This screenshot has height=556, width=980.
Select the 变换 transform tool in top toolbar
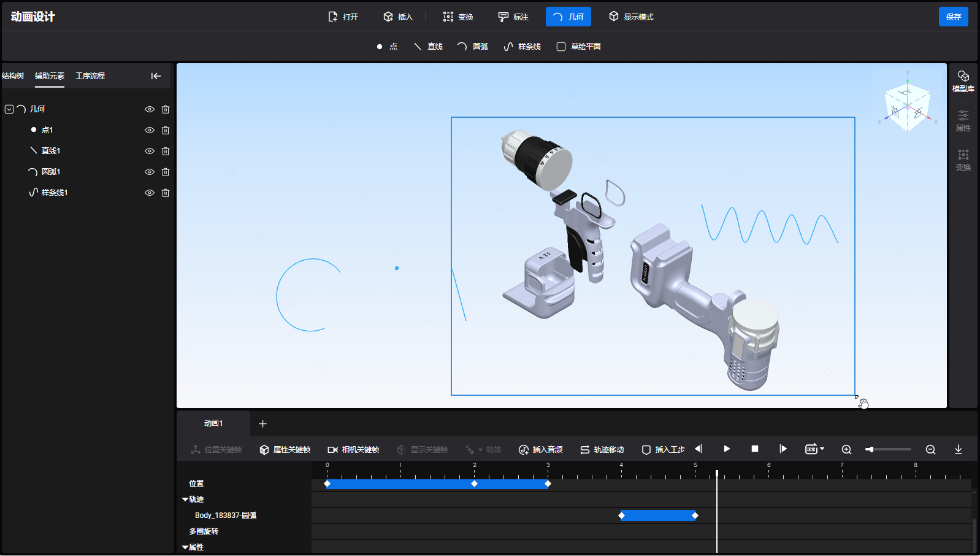pos(458,17)
